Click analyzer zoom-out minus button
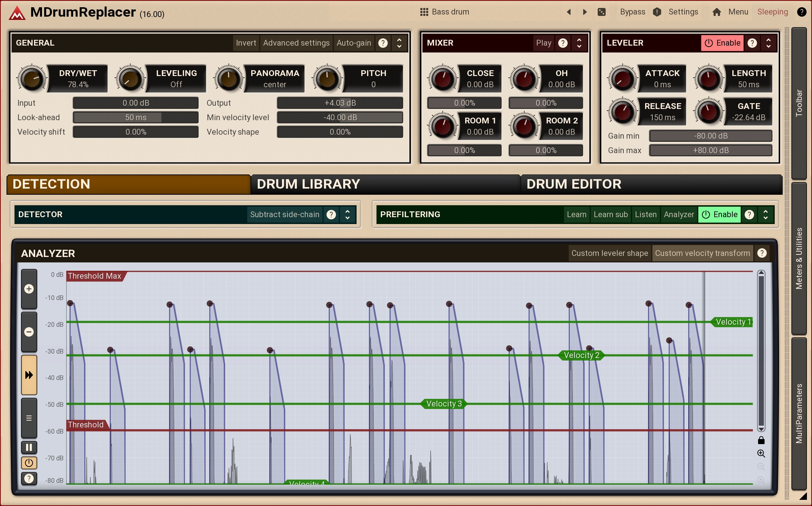Viewport: 812px width, 506px height. click(29, 332)
